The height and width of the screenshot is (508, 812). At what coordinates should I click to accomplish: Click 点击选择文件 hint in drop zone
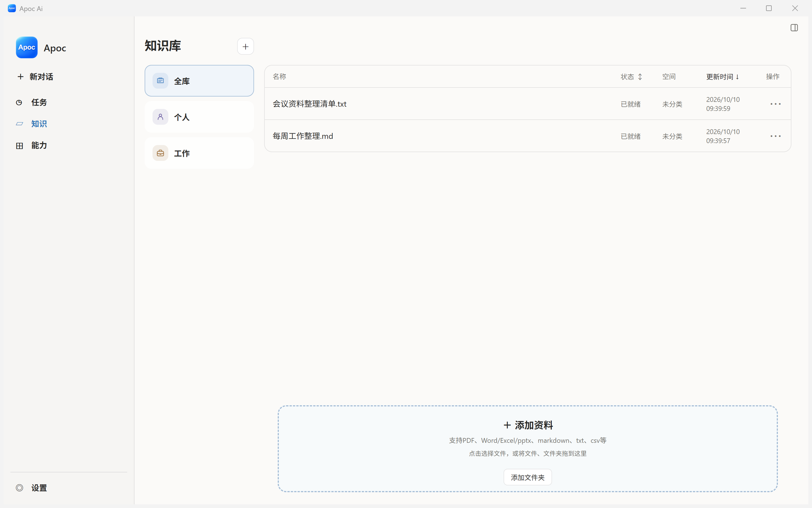click(528, 454)
